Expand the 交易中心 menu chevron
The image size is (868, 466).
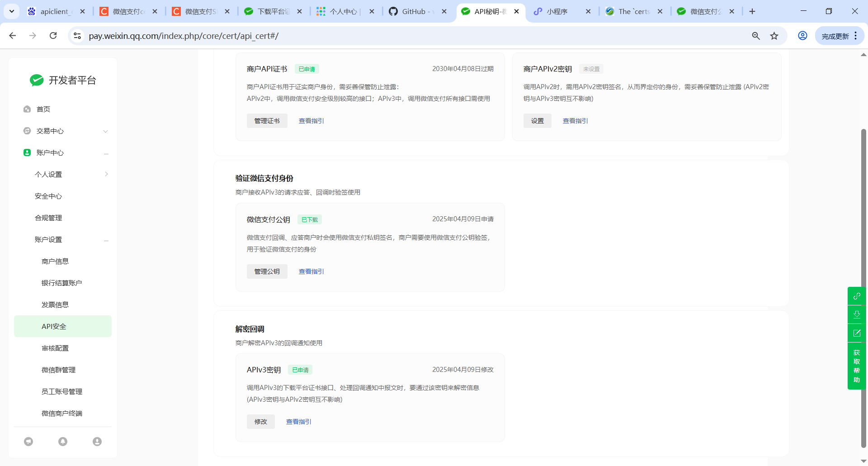tap(106, 131)
